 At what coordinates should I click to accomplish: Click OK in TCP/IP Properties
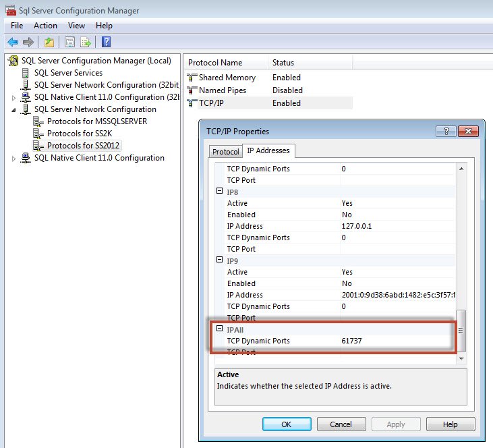[x=287, y=424]
